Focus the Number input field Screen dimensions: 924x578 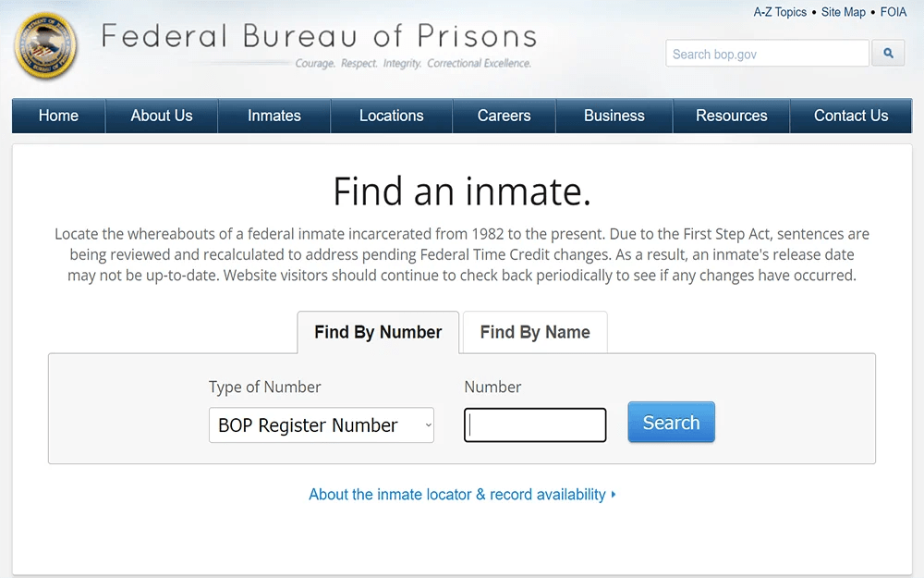click(x=535, y=424)
